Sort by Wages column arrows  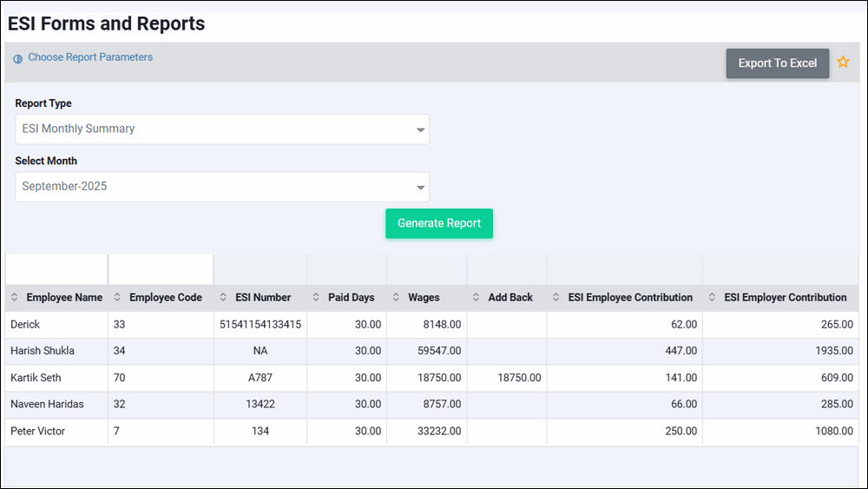point(396,298)
